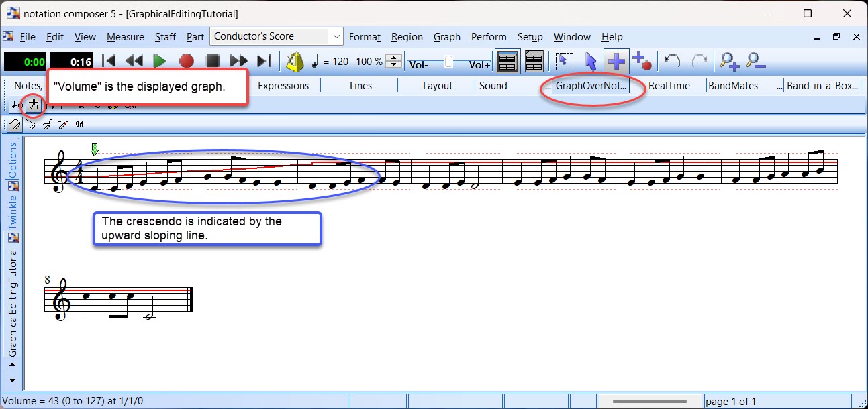868x409 pixels.
Task: Toggle the dashed select region mode
Action: (564, 62)
